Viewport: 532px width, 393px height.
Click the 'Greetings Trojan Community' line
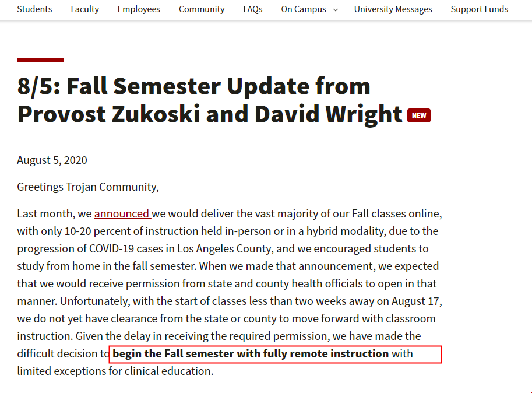88,187
